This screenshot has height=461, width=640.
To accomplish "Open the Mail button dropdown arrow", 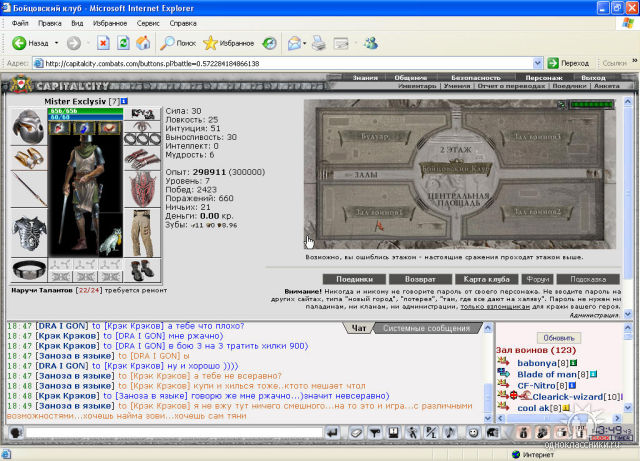I will pos(304,43).
